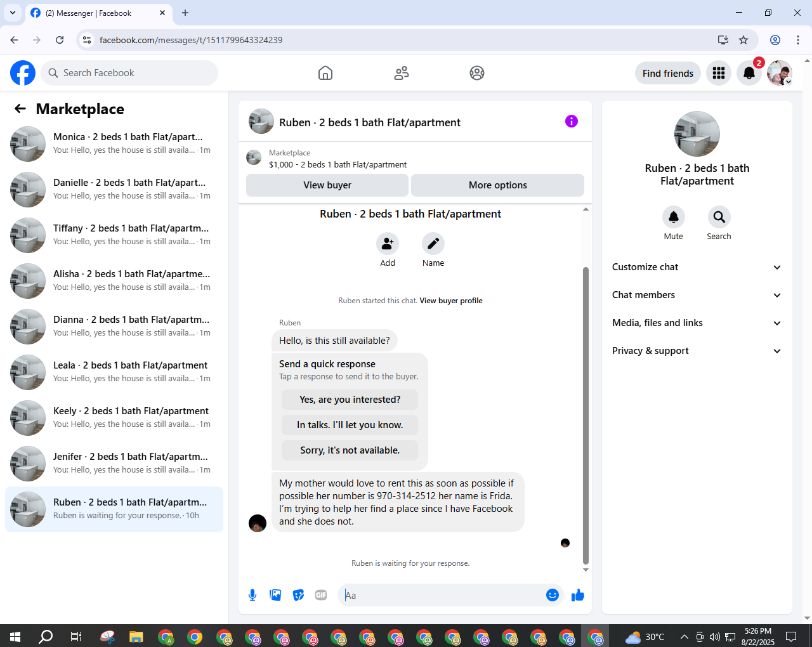Screen dimensions: 812x647
Task: Click Ruben's large listing photo in details panel
Action: point(697,134)
